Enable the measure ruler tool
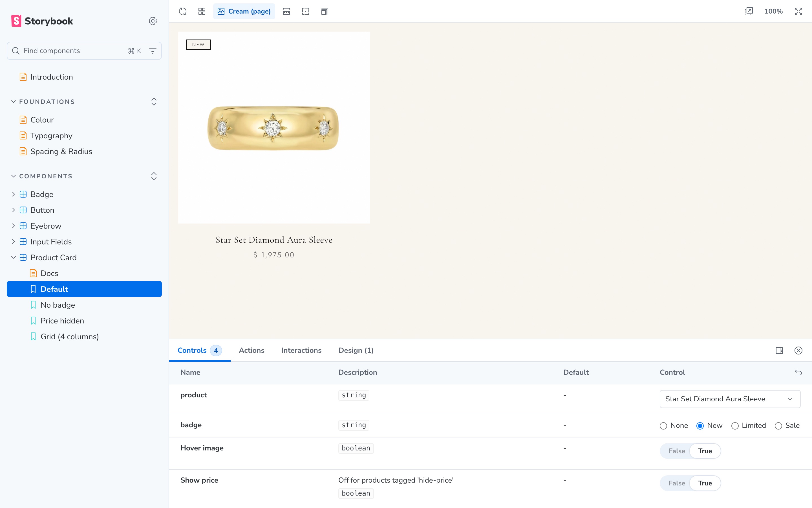Screen dimensions: 812x508 click(x=286, y=11)
